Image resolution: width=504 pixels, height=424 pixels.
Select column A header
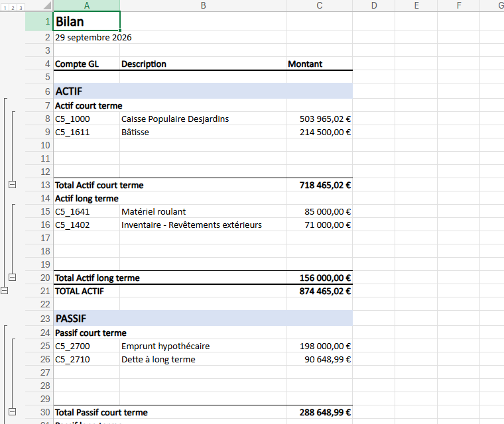tap(86, 5)
